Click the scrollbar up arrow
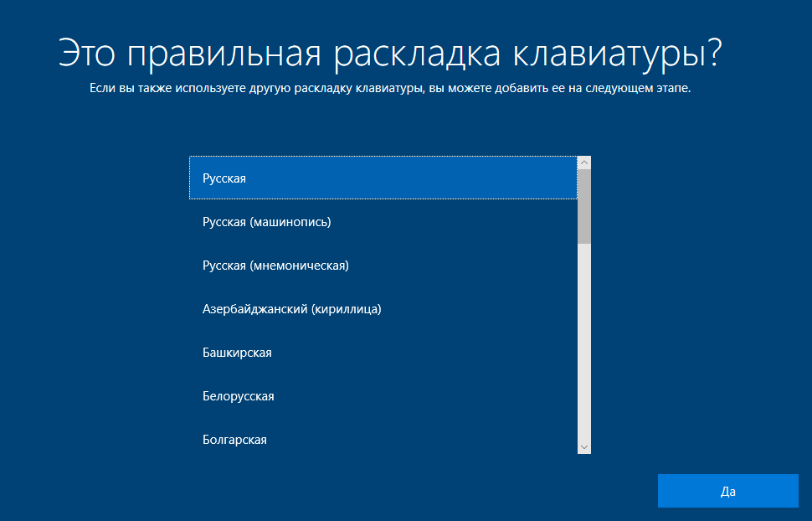Screen dimensions: 812x521 [584, 162]
